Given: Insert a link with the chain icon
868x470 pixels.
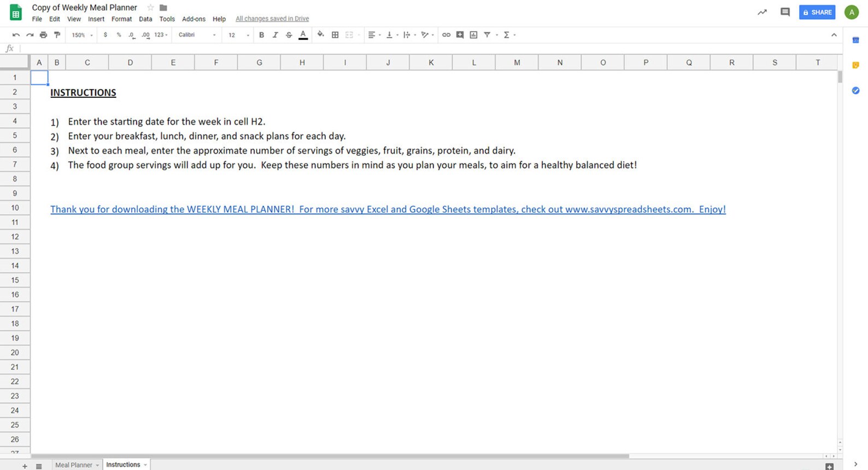Looking at the screenshot, I should point(446,35).
